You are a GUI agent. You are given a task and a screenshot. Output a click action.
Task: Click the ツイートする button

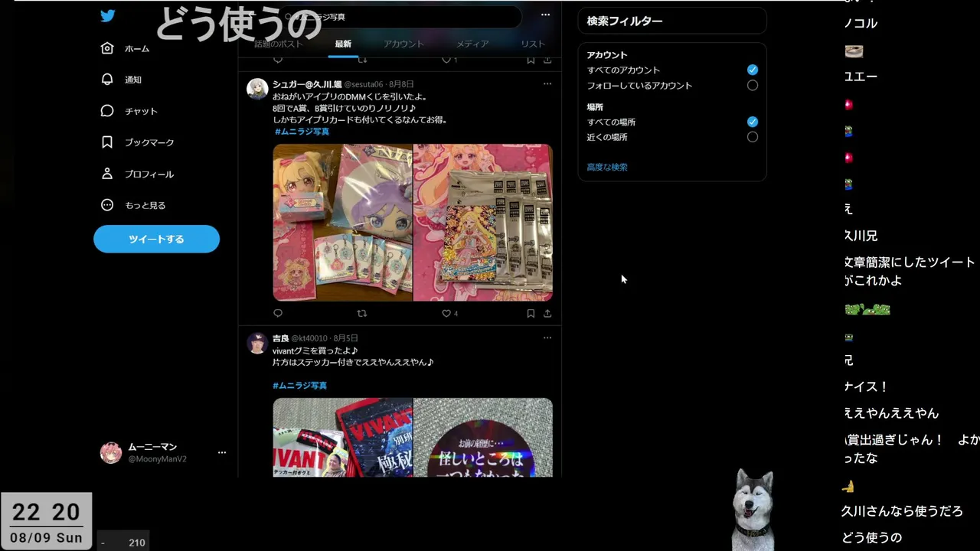(x=156, y=239)
